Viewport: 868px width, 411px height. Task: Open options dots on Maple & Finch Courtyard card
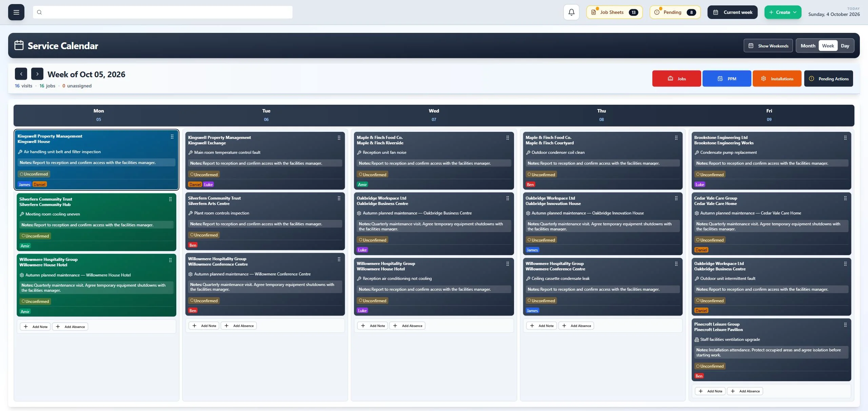tap(676, 138)
